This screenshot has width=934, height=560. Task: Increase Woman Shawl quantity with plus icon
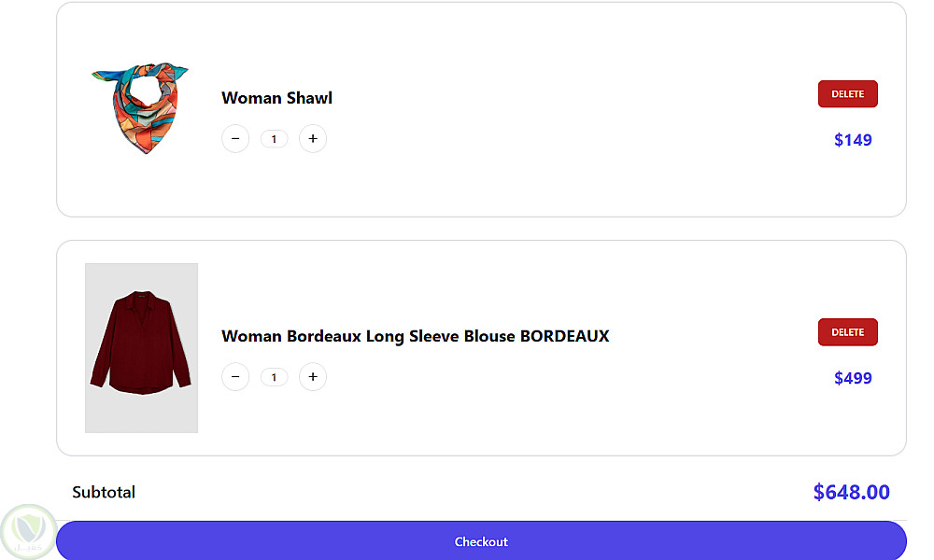(x=313, y=139)
